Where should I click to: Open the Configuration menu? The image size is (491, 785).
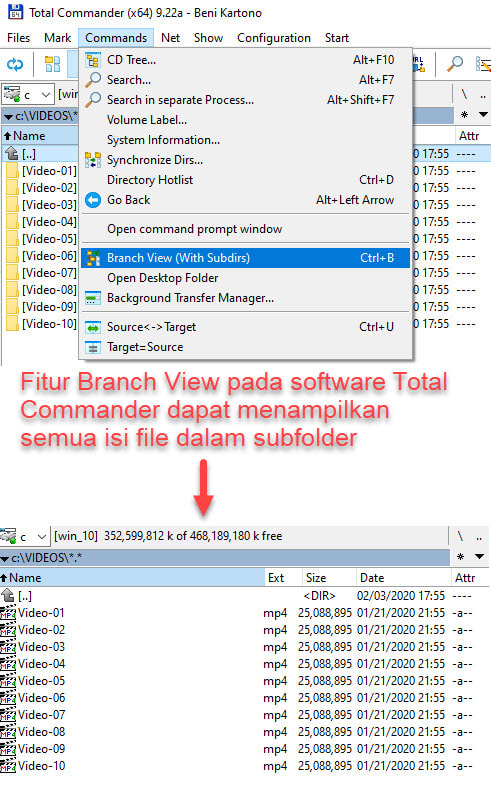pyautogui.click(x=274, y=38)
